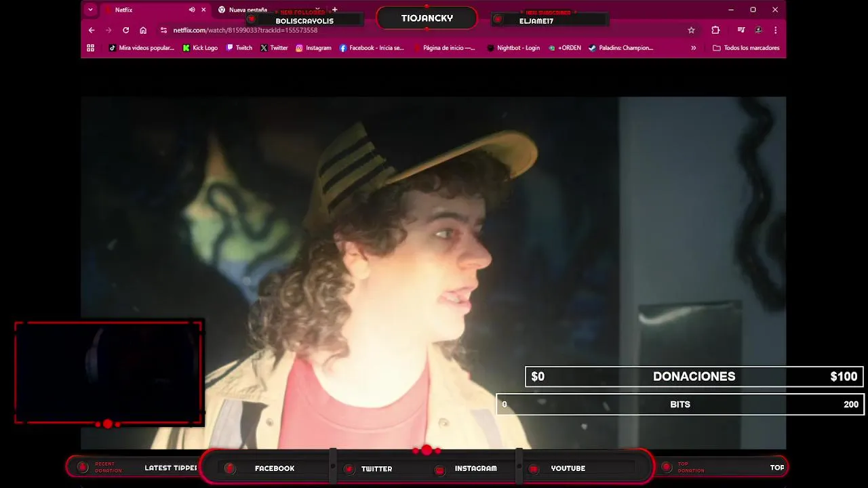Viewport: 868px width, 488px height.
Task: Click the DONACIONES goal bar
Action: click(x=694, y=377)
